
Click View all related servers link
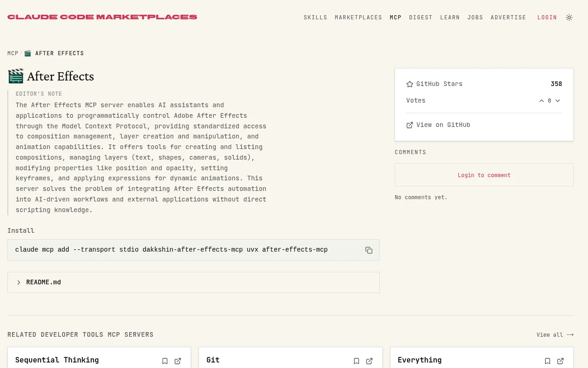(x=555, y=335)
